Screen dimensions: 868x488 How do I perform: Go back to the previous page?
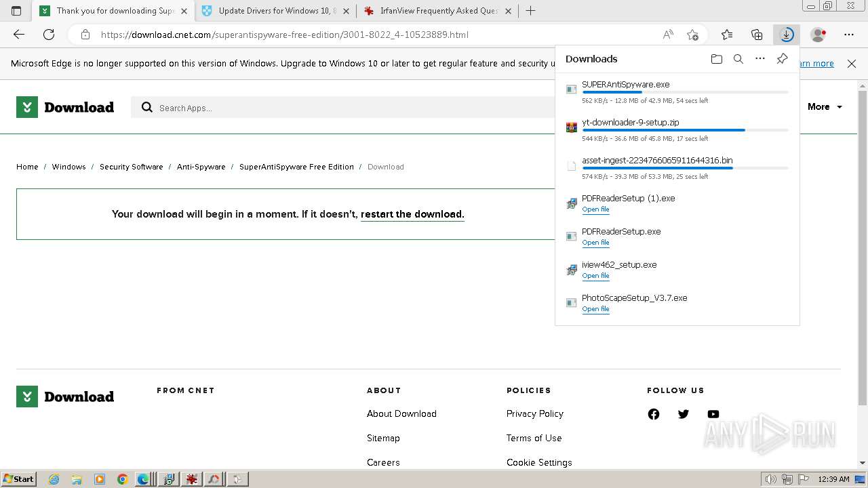tap(19, 35)
